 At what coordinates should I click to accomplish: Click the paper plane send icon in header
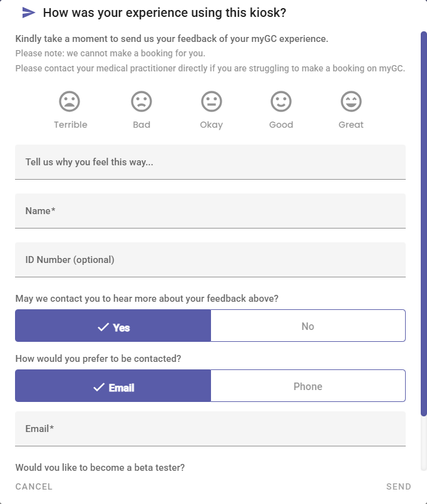(x=29, y=13)
